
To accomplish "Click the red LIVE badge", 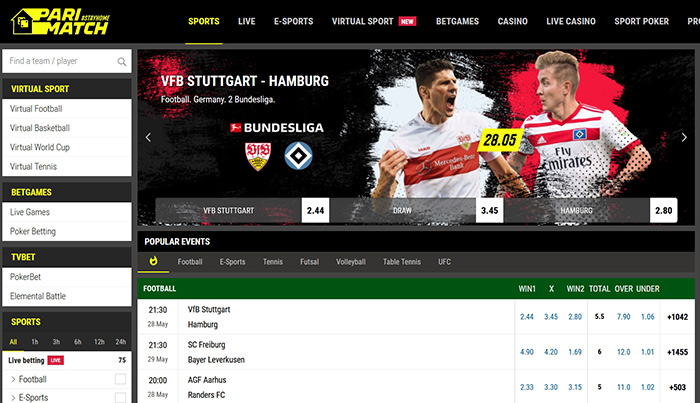I will 56,360.
